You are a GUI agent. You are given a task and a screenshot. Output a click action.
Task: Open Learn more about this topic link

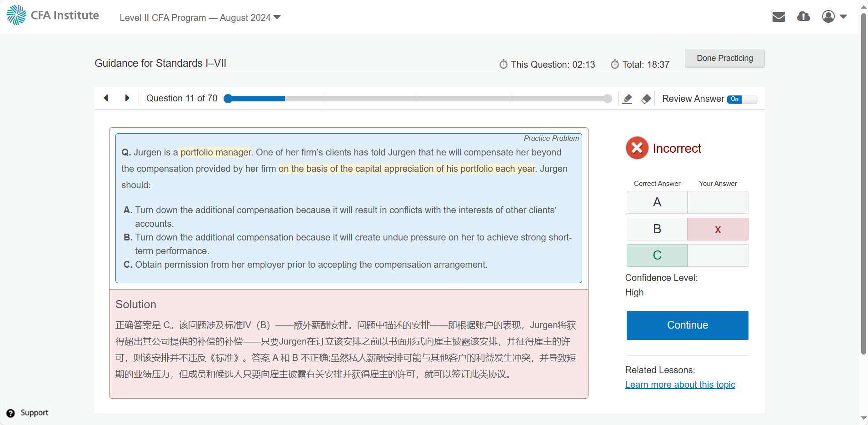click(680, 385)
